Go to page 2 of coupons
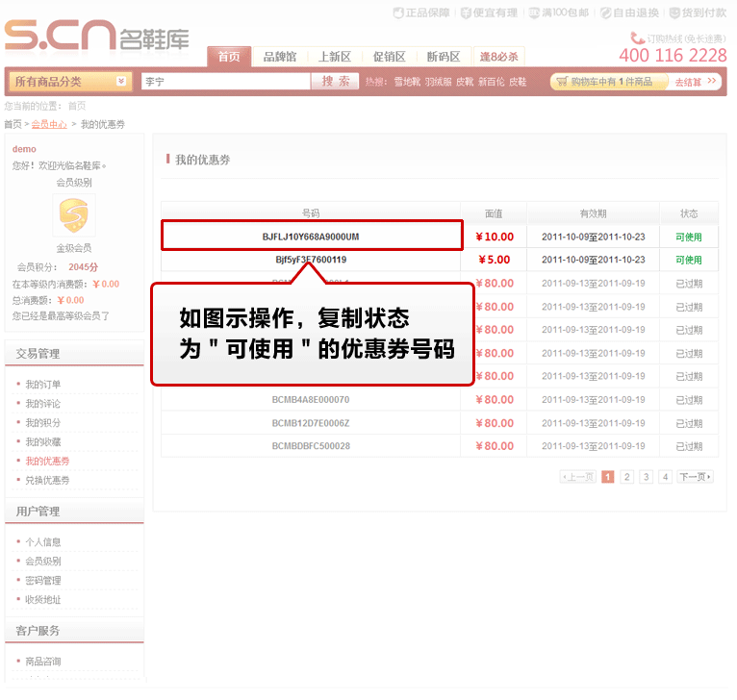Screen dimensions: 737x700 click(x=626, y=477)
